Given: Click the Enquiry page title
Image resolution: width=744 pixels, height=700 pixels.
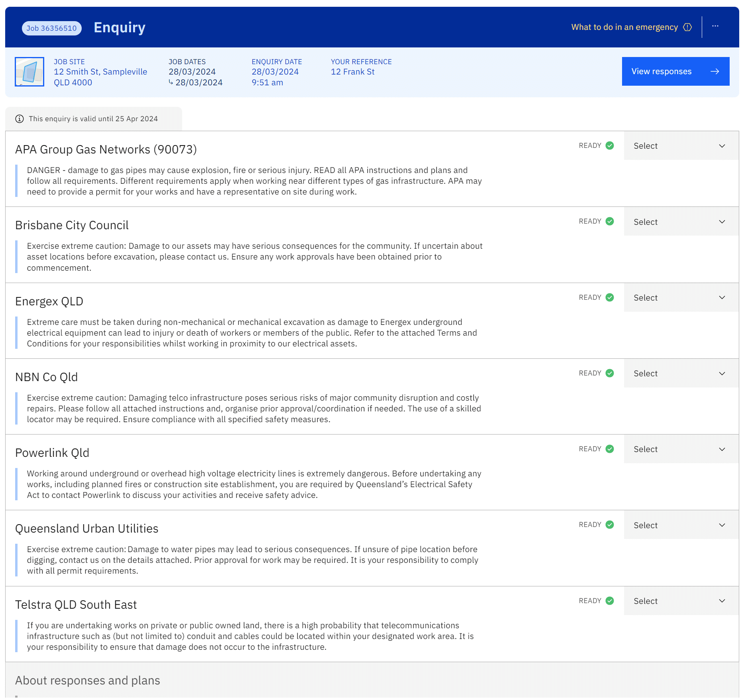Looking at the screenshot, I should [x=120, y=28].
